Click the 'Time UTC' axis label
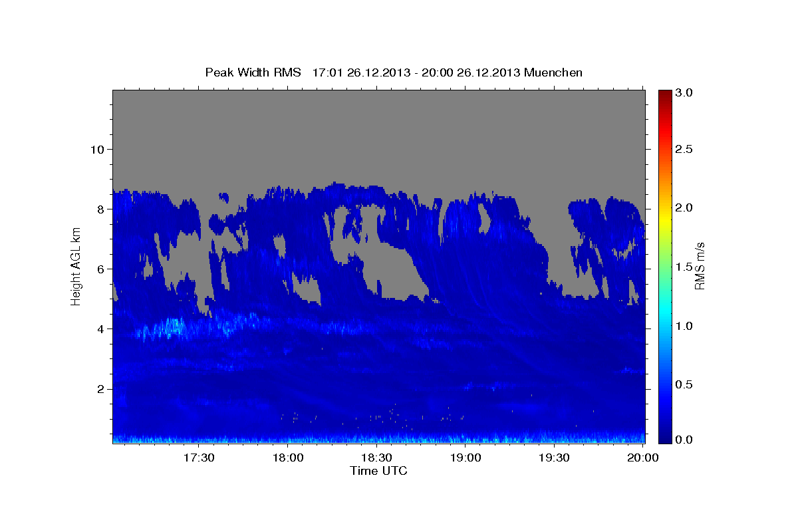 coord(378,471)
